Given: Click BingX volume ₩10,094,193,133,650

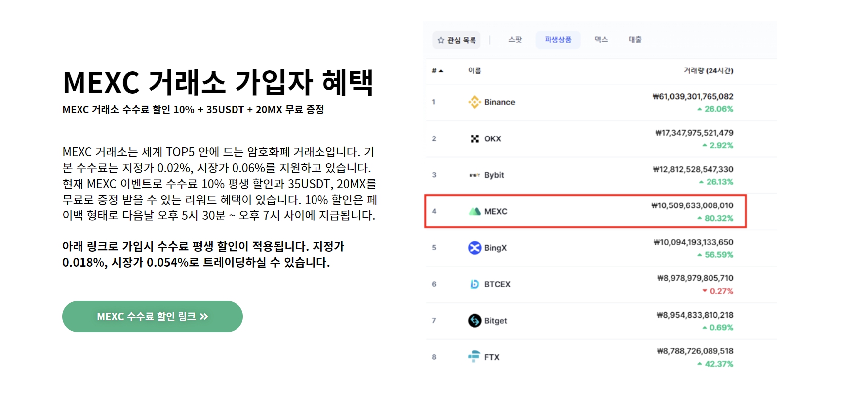Looking at the screenshot, I should click(x=694, y=242).
